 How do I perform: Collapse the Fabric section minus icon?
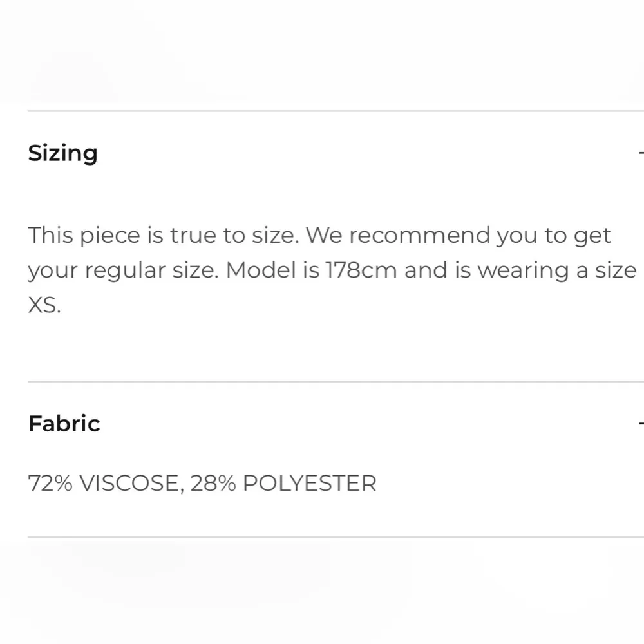641,424
